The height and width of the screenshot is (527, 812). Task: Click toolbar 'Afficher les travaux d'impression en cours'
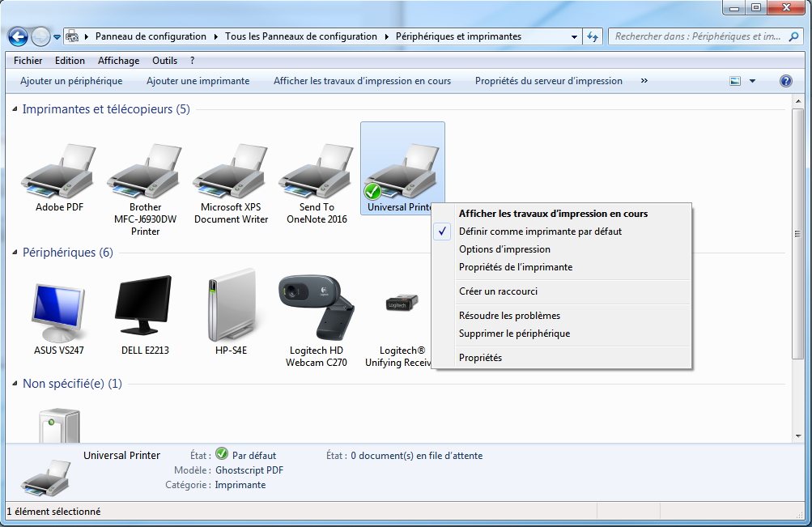tap(362, 81)
